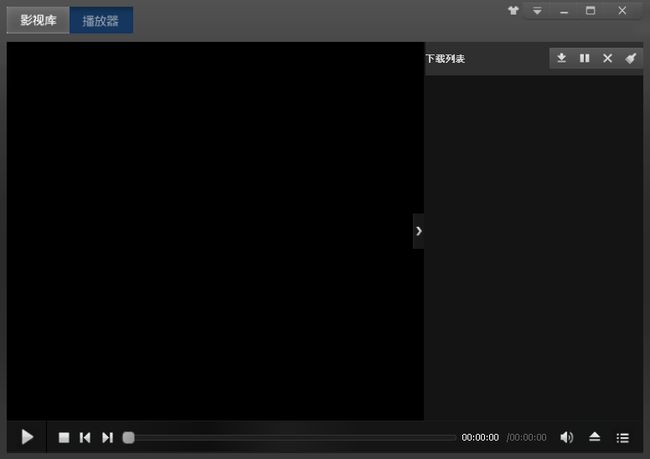
Task: Click the 下载列表 heading
Action: pyautogui.click(x=445, y=59)
